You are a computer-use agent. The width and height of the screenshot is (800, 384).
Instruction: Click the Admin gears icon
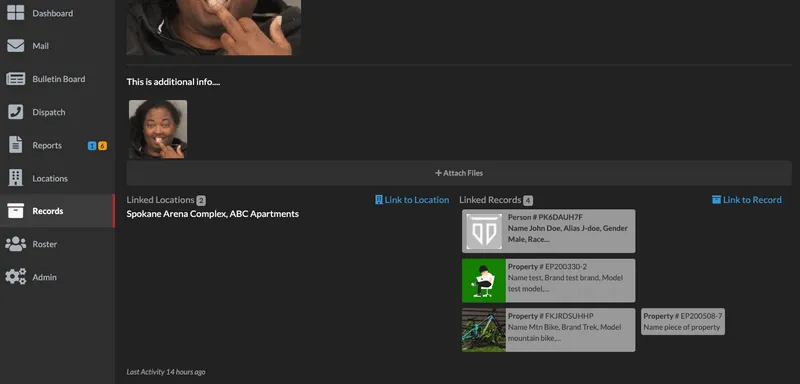click(15, 276)
